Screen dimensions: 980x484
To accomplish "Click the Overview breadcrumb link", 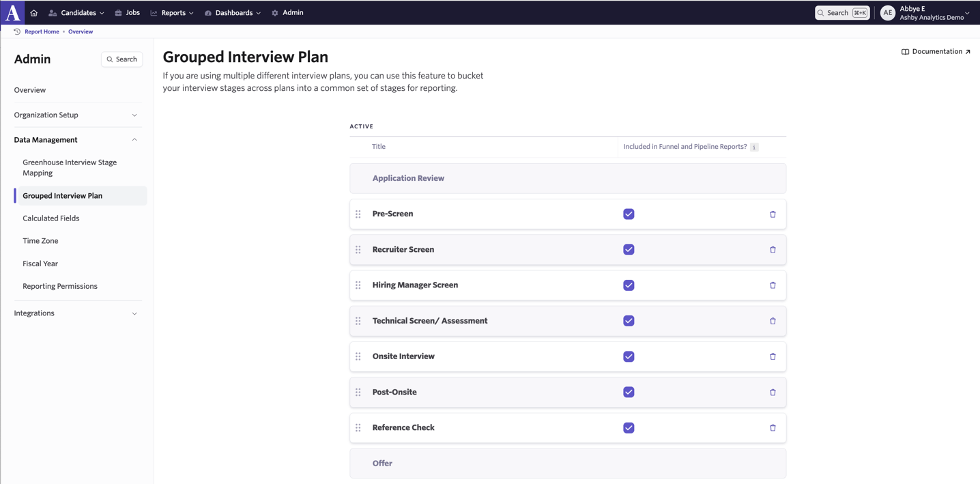I will (81, 32).
